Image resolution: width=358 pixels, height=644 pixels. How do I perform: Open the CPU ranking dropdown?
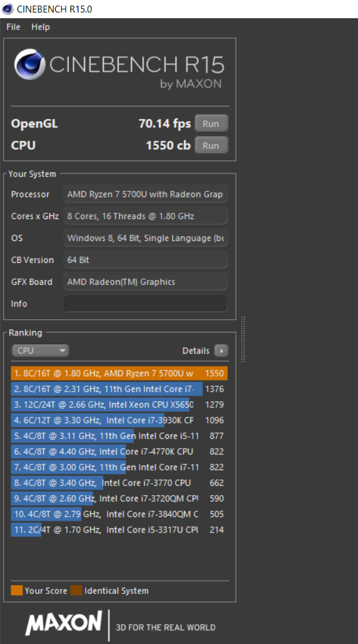point(40,350)
